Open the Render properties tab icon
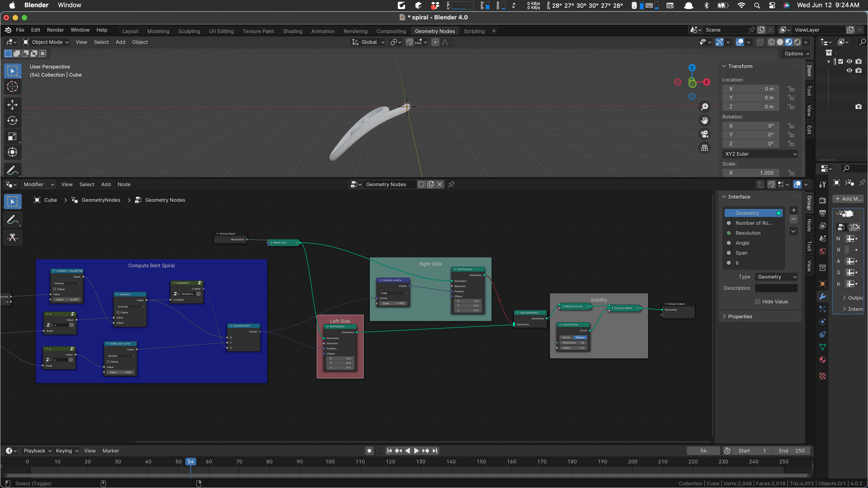 point(823,200)
